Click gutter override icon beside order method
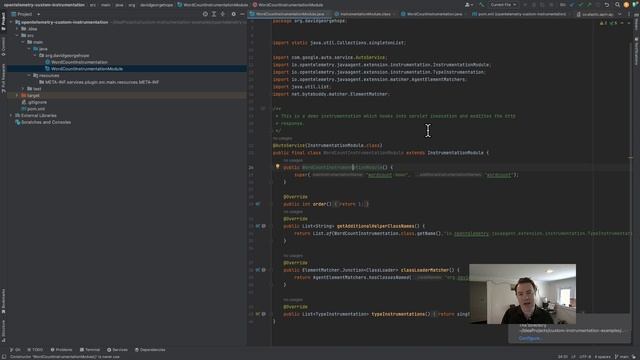Screen dimensions: 640x360 tap(258, 204)
